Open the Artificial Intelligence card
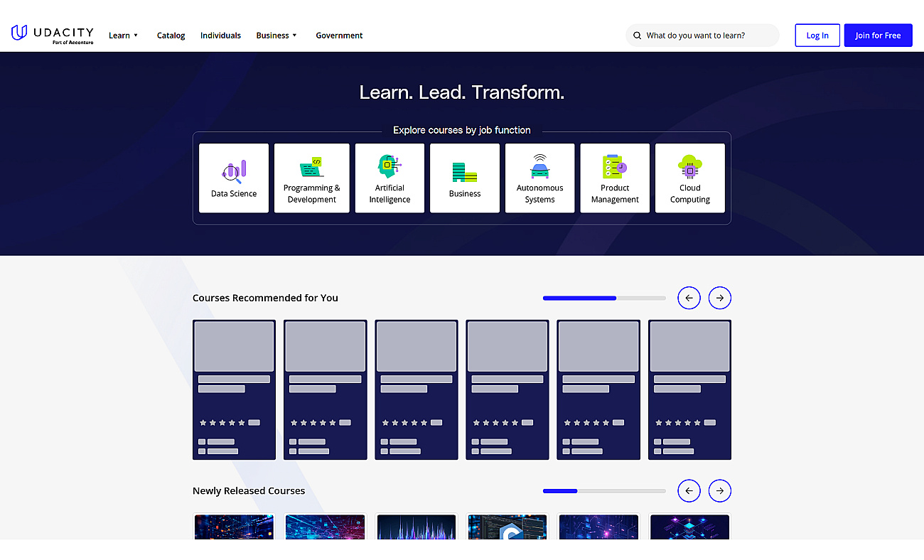The width and height of the screenshot is (924, 560). [x=390, y=178]
